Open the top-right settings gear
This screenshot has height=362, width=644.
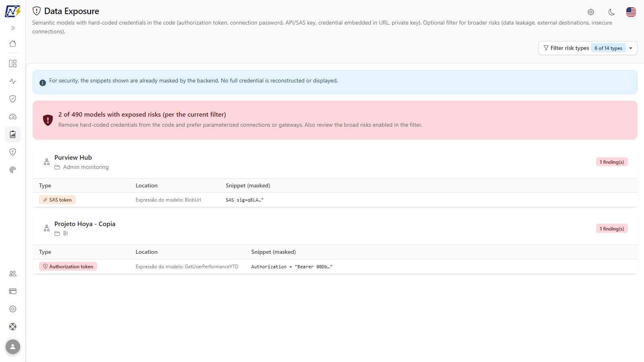(x=591, y=12)
